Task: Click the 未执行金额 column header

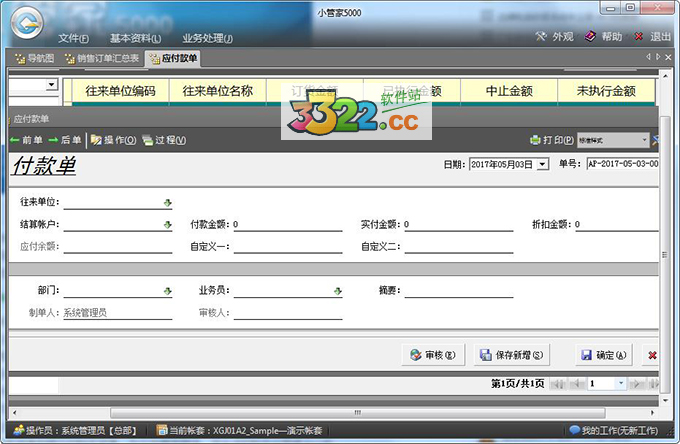Action: [606, 91]
